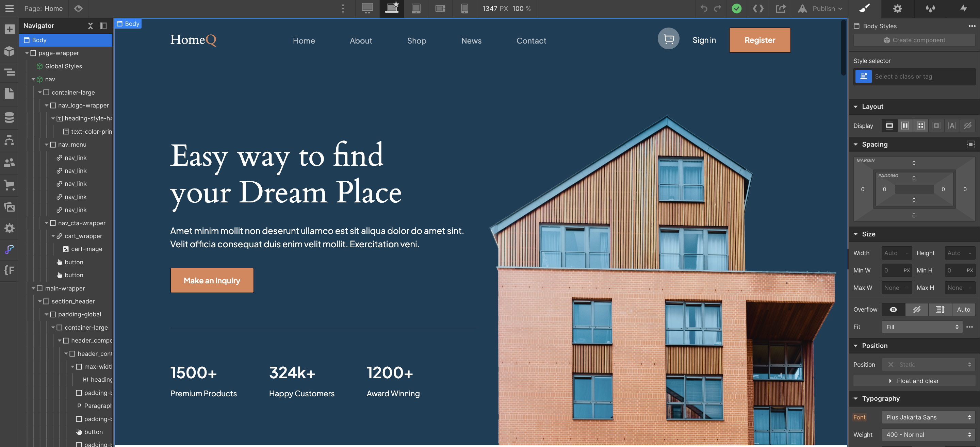Open the Ecommerce cart panel

click(10, 185)
